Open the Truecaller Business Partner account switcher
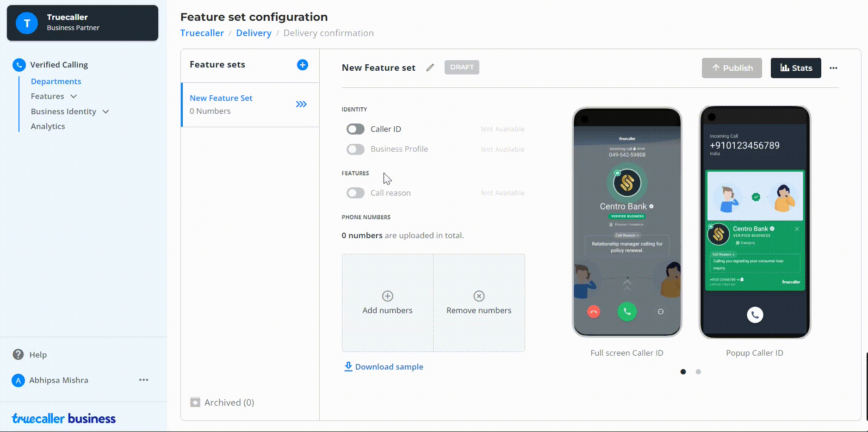 (82, 23)
